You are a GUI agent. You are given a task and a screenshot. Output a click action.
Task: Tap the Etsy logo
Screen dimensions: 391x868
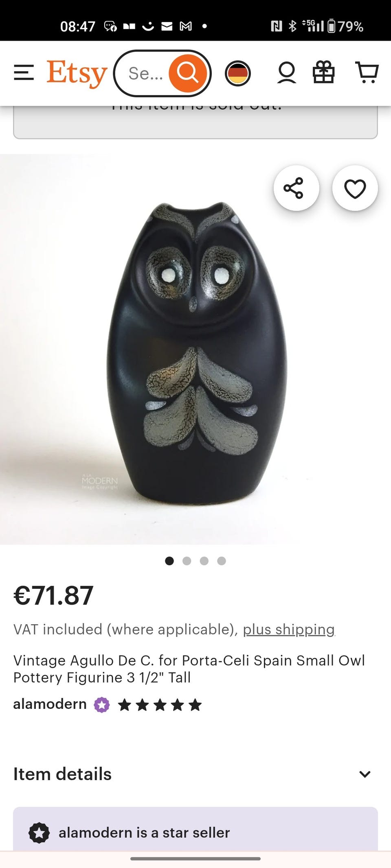tap(77, 74)
